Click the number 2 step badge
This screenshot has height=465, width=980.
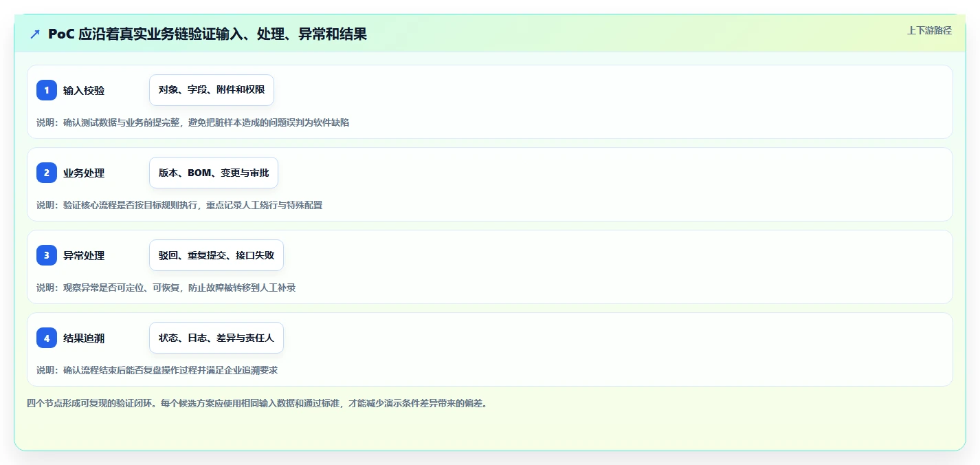47,173
